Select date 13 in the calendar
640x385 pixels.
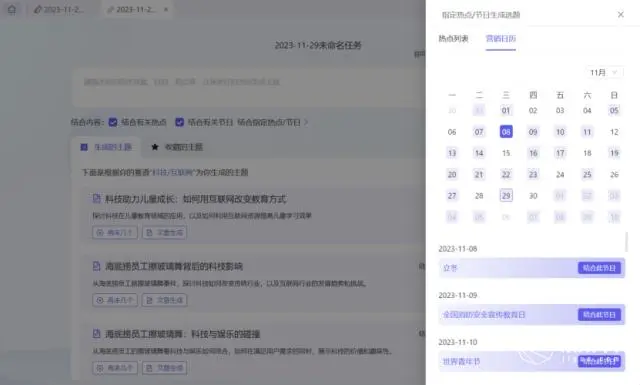[x=452, y=153]
